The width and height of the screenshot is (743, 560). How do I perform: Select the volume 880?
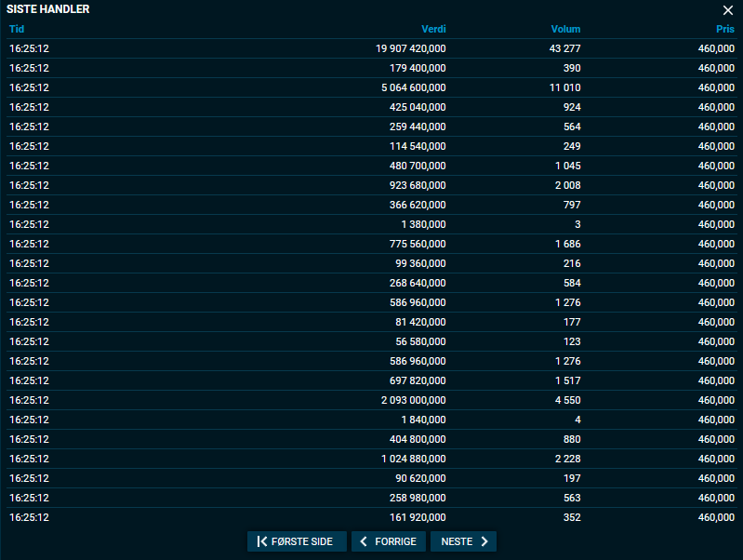(x=572, y=439)
